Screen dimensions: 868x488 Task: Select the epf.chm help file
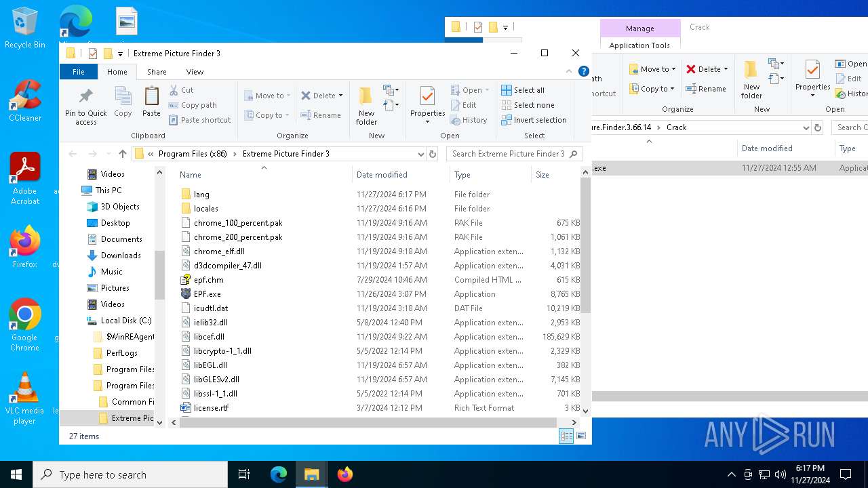208,280
